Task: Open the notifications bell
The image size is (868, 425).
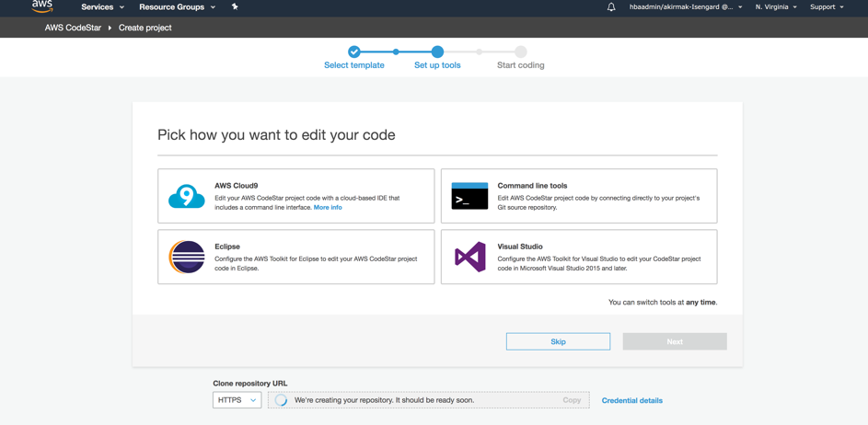Action: (x=611, y=7)
